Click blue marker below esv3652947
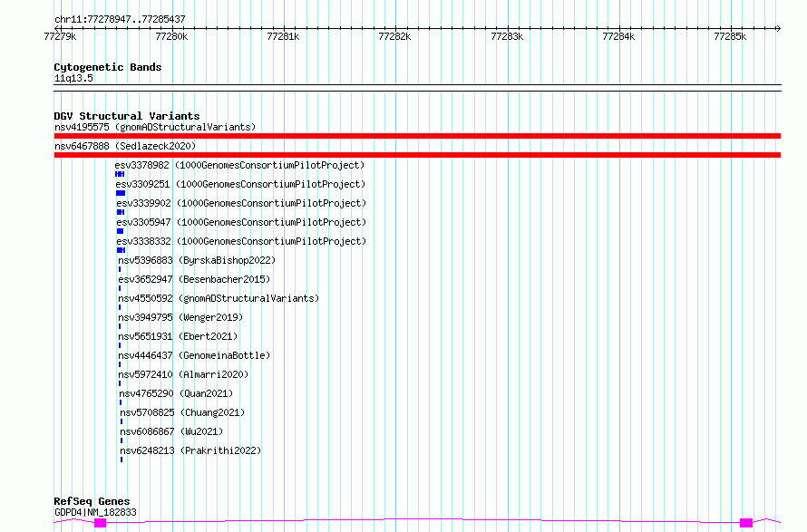 click(120, 288)
